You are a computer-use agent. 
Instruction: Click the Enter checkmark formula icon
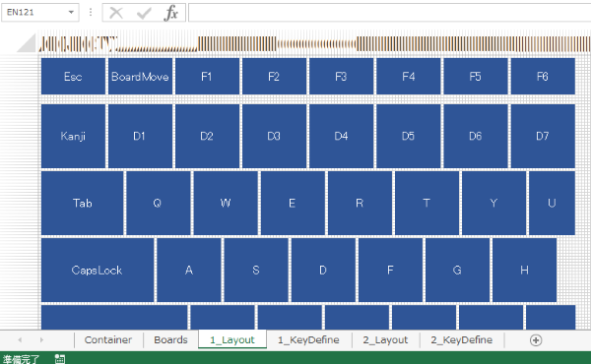click(144, 13)
